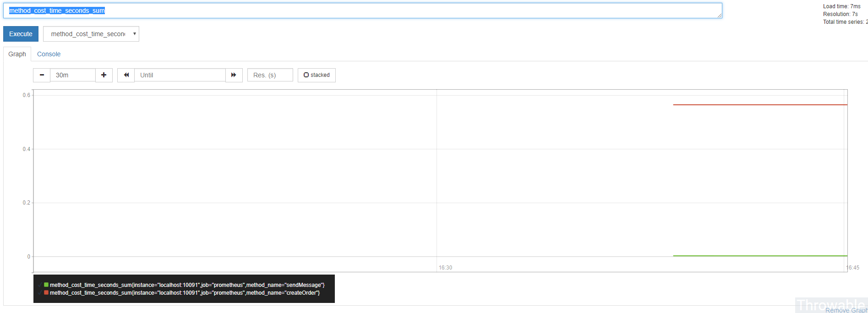868x313 pixels.
Task: Edit the 30m range field
Action: click(x=73, y=75)
